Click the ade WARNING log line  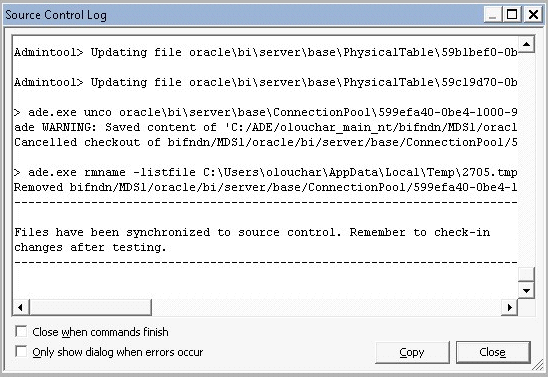[266, 128]
